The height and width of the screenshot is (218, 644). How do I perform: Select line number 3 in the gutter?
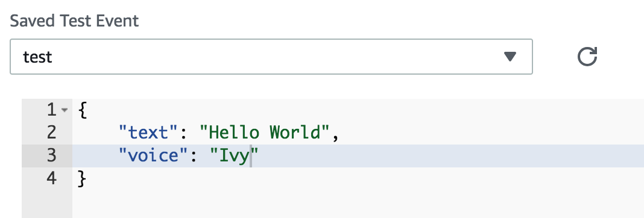[51, 155]
